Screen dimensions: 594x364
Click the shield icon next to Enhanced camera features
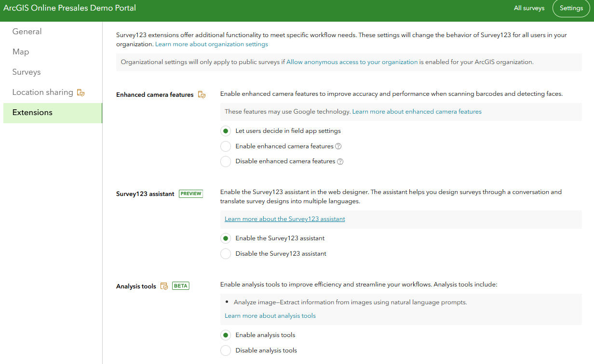[x=202, y=95]
